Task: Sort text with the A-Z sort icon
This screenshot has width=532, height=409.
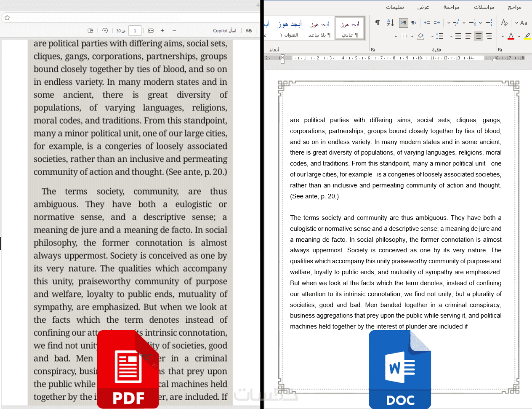Action: tap(390, 23)
